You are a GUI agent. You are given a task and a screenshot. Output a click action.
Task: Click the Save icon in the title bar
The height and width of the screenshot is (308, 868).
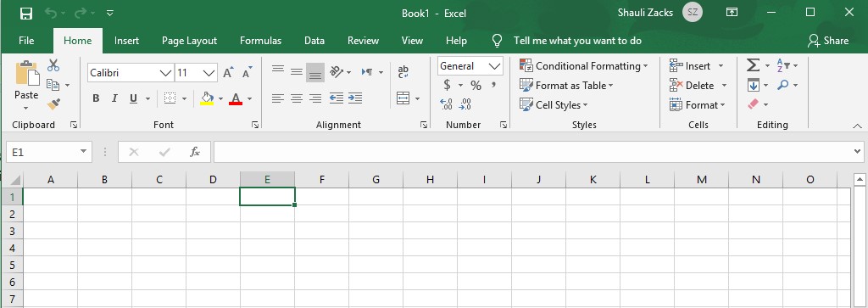click(x=26, y=13)
